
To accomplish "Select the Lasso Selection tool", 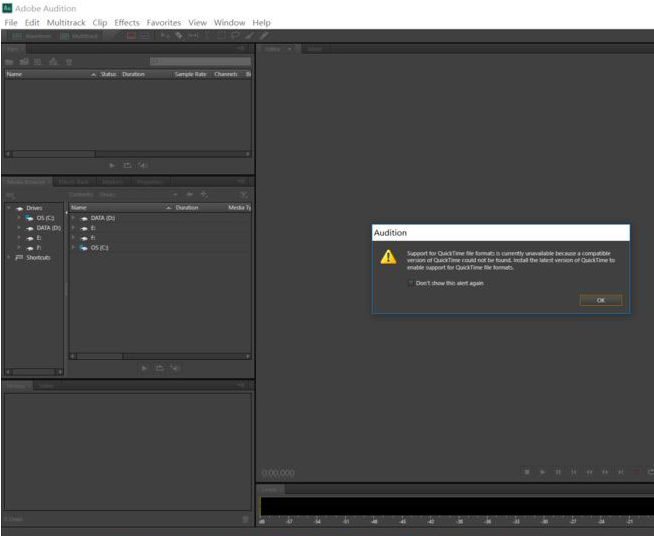I will coord(235,36).
